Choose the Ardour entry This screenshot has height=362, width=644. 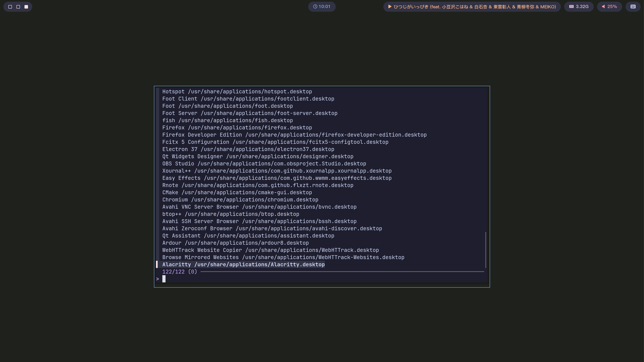[x=235, y=243]
